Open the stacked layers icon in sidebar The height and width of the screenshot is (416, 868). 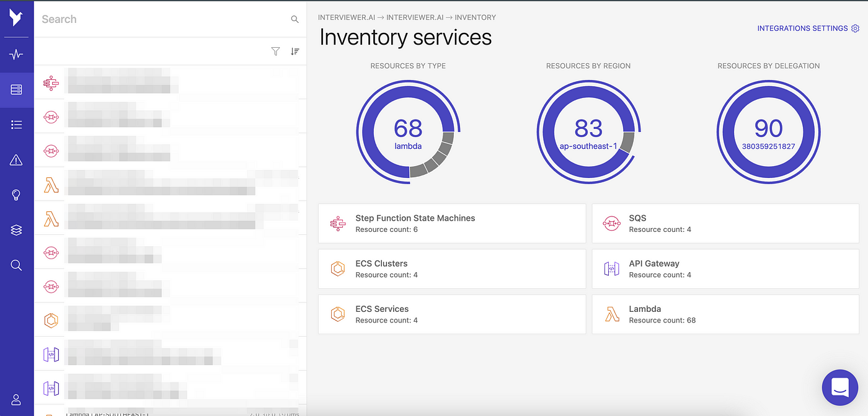pos(16,230)
